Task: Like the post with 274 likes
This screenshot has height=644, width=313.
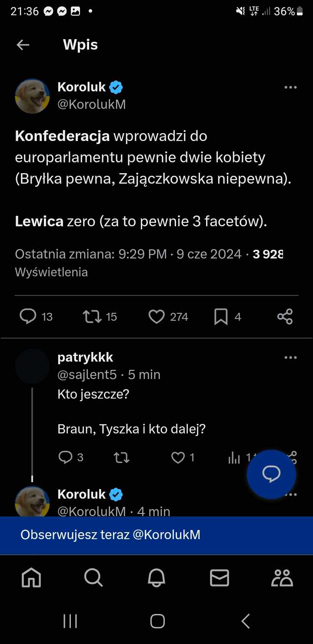Action: 156,317
